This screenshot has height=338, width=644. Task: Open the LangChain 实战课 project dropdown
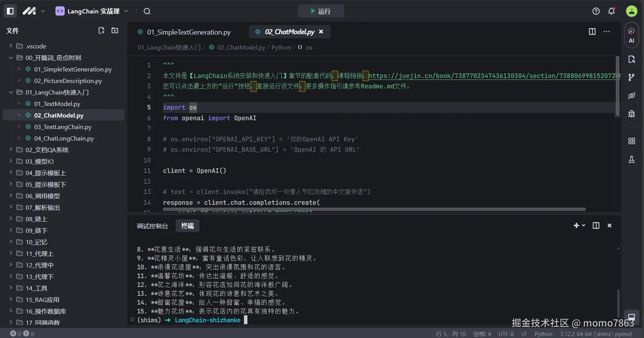click(x=92, y=11)
